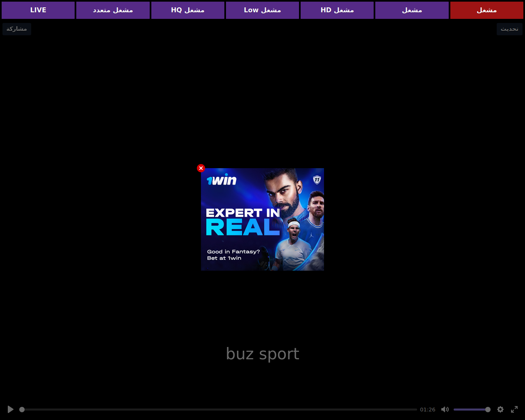Mute the player volume
Screen dimensions: 525x420
(x=445, y=409)
